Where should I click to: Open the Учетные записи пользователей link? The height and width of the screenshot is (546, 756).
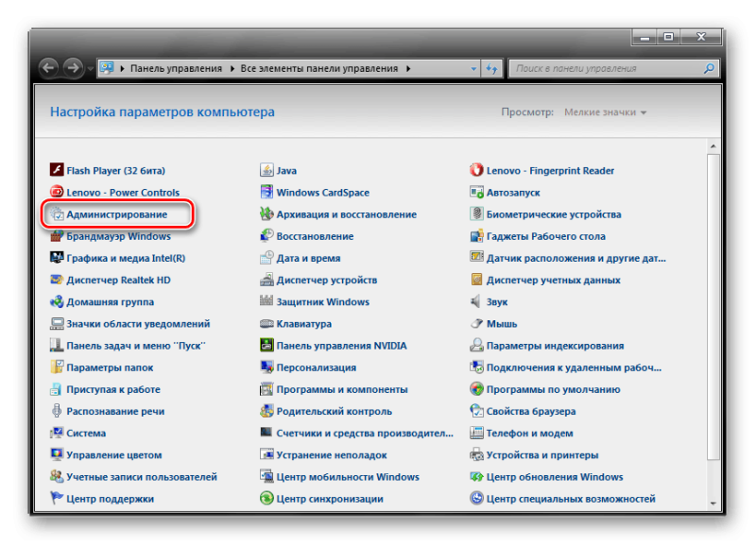tap(142, 477)
